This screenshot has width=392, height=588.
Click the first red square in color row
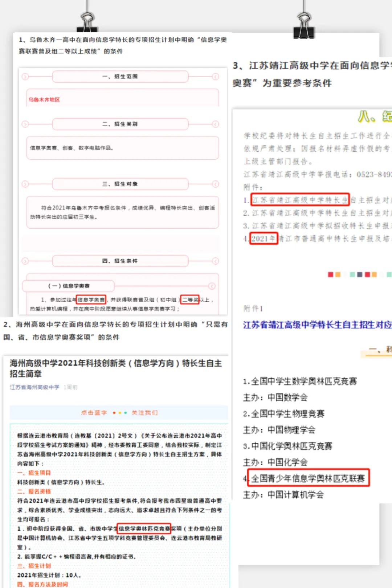[330, 274]
